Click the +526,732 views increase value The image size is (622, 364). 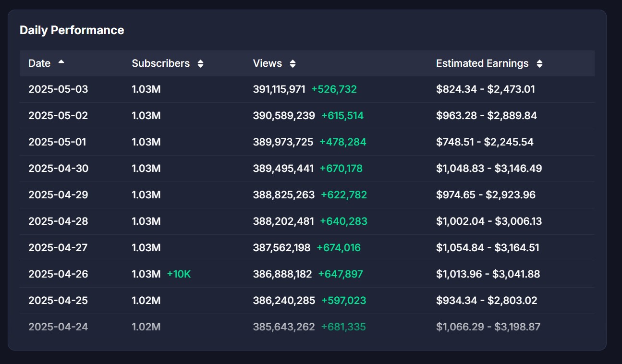(334, 89)
